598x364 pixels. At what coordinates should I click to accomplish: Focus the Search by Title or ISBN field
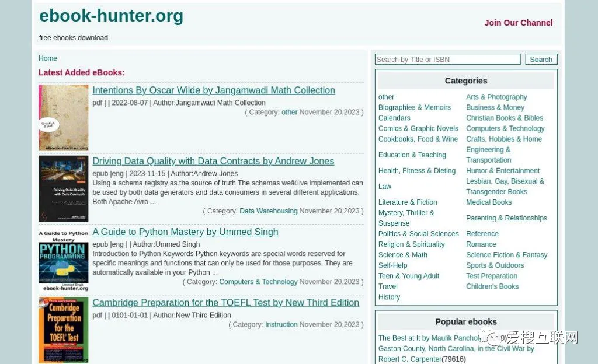click(448, 60)
